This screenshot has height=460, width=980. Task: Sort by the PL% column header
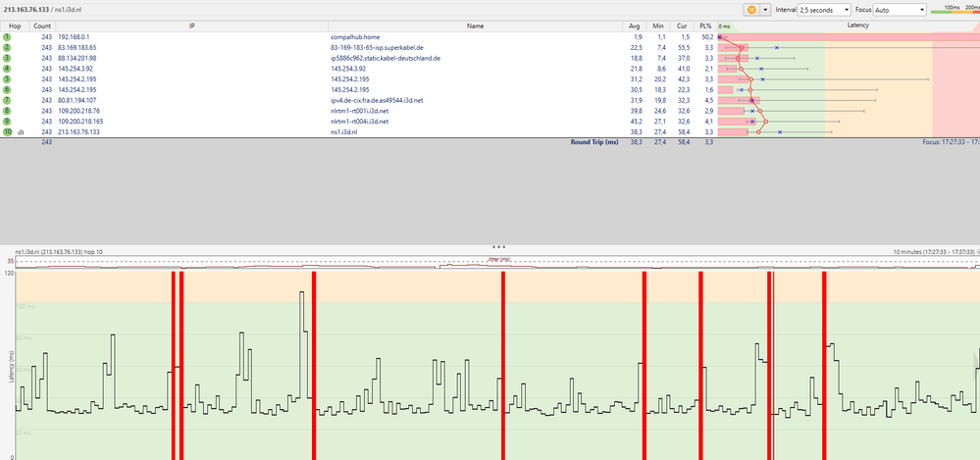point(704,26)
